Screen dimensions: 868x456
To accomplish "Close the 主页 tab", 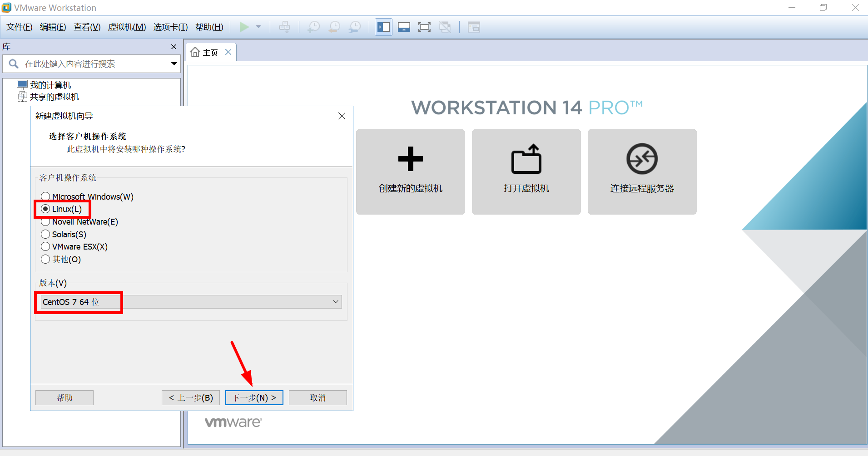I will point(228,52).
